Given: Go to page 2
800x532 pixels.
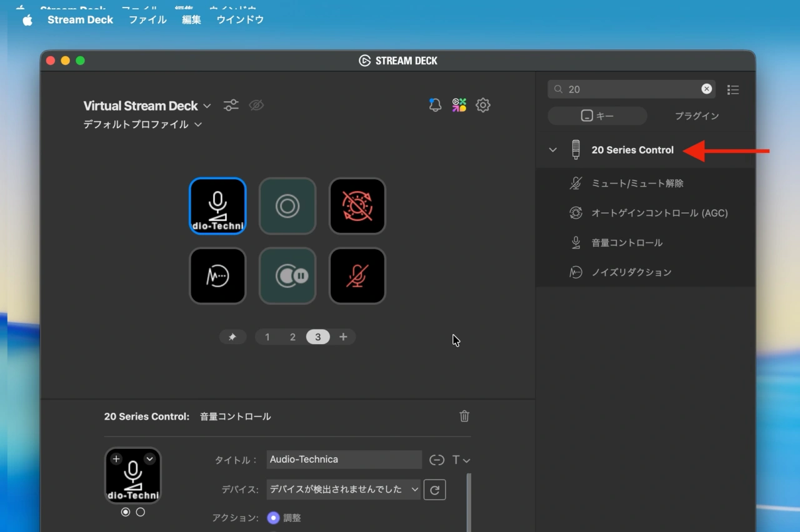Looking at the screenshot, I should tap(292, 337).
